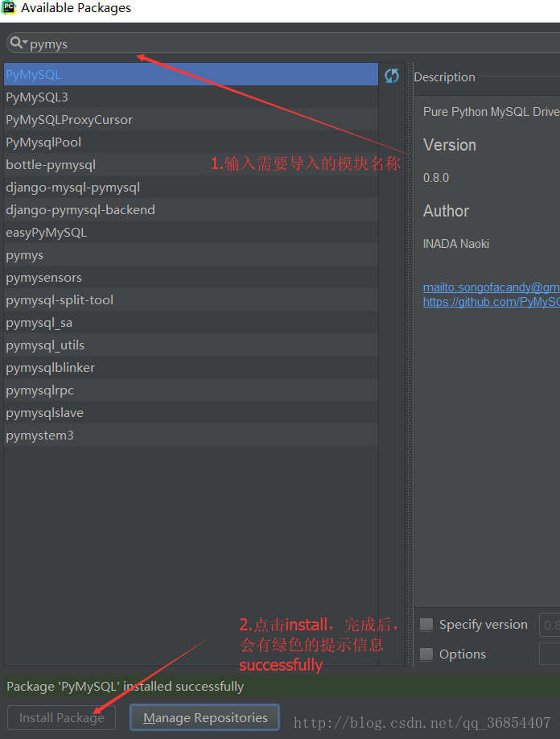Click the search magnifier icon with dropdown arrow

pyautogui.click(x=19, y=43)
